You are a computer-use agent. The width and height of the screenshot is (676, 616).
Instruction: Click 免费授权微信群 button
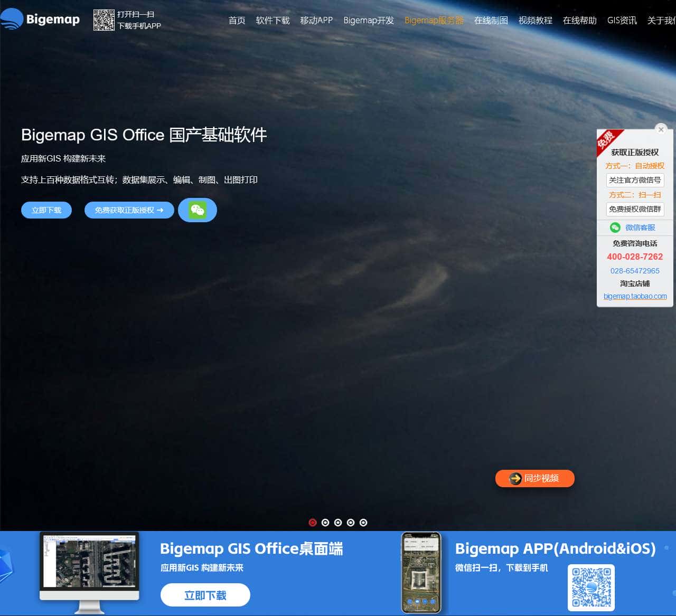[x=635, y=209]
